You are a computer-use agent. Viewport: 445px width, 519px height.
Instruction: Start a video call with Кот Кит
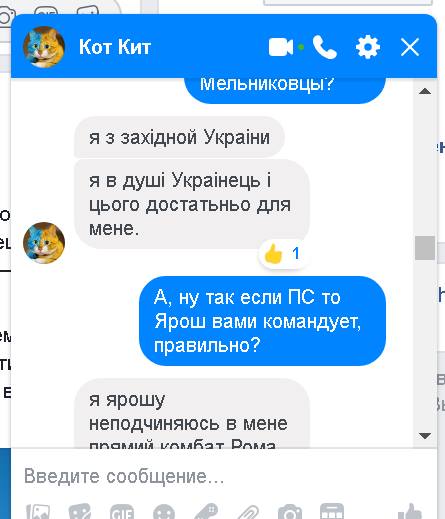pyautogui.click(x=281, y=47)
